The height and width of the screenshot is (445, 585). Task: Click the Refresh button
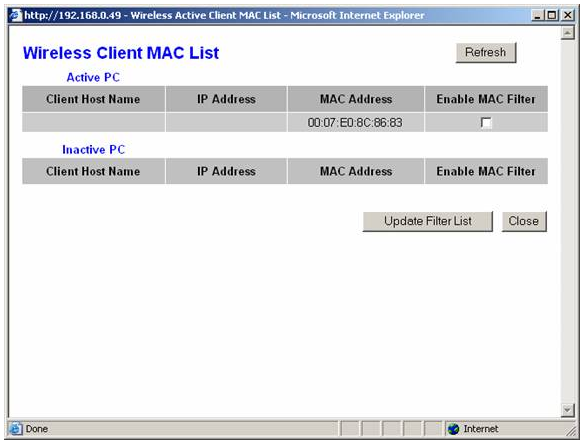tap(486, 53)
